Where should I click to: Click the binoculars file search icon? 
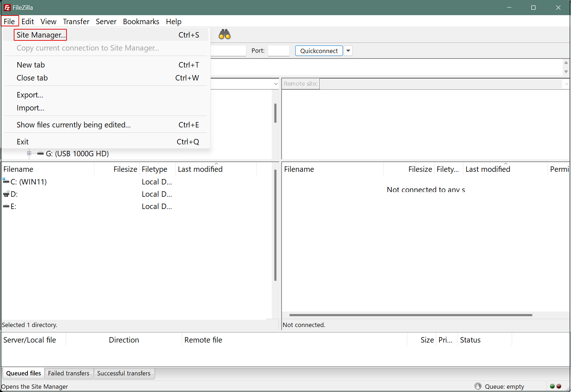click(x=224, y=35)
